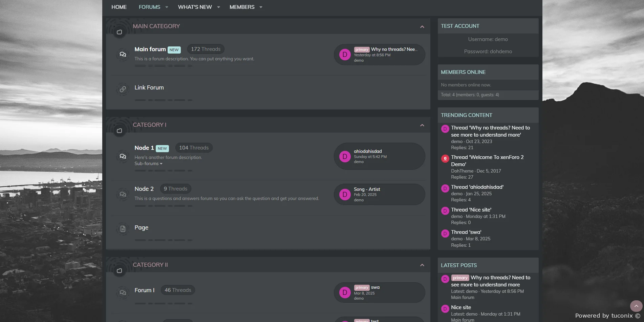
Task: Go to the Home tab
Action: tap(119, 7)
